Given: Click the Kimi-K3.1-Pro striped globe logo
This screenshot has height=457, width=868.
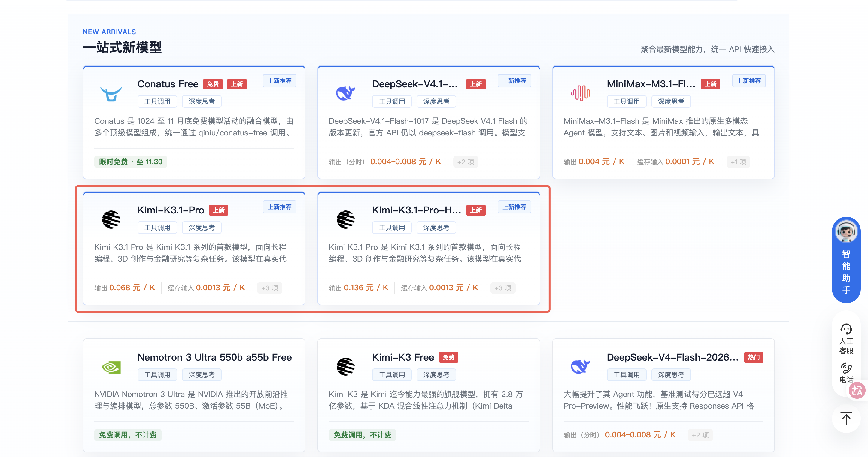Looking at the screenshot, I should coord(111,219).
